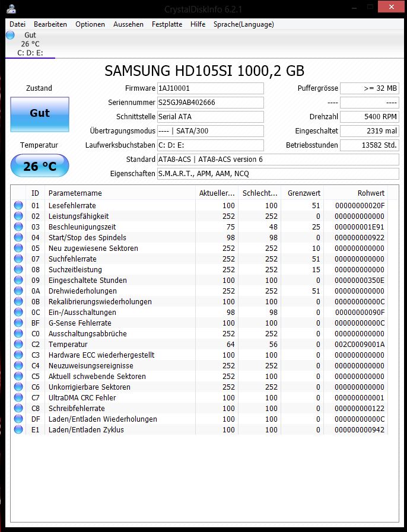Click status orb of Drehwiederholungen row
Viewport: 407px width, 532px height.
pyautogui.click(x=18, y=291)
